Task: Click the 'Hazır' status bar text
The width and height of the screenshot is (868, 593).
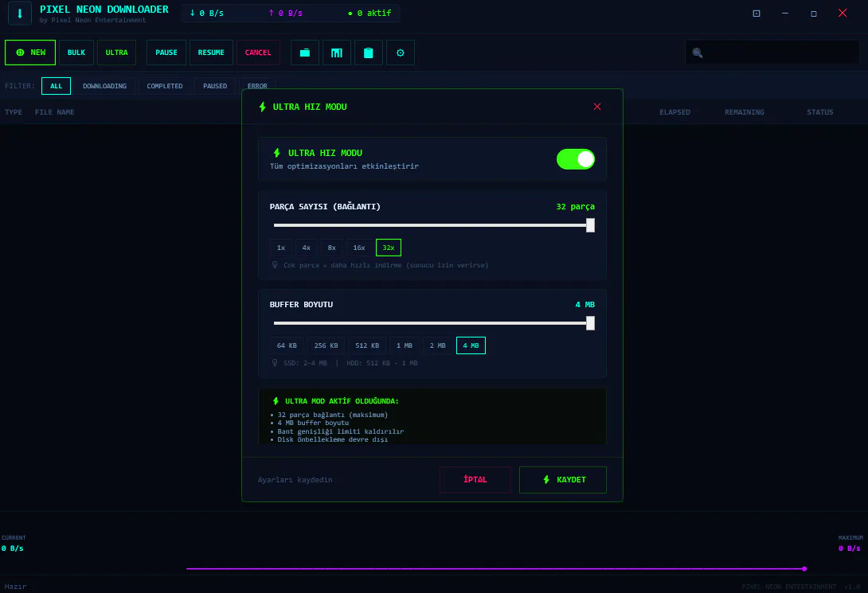Action: point(15,587)
